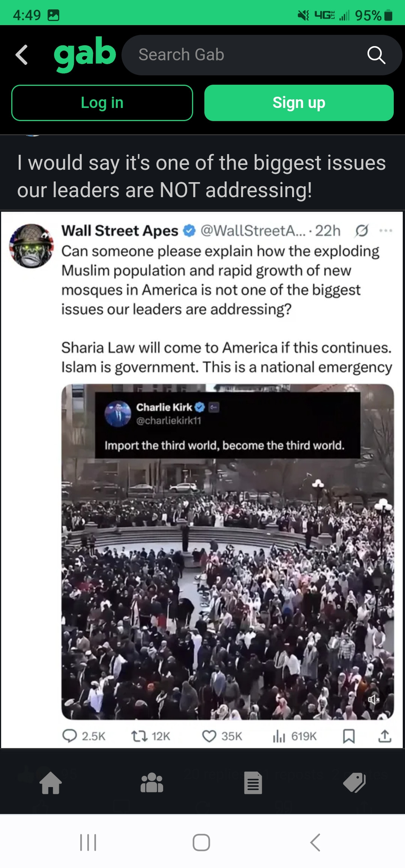Like the post with 35K hearts
This screenshot has width=405, height=868.
click(x=222, y=736)
